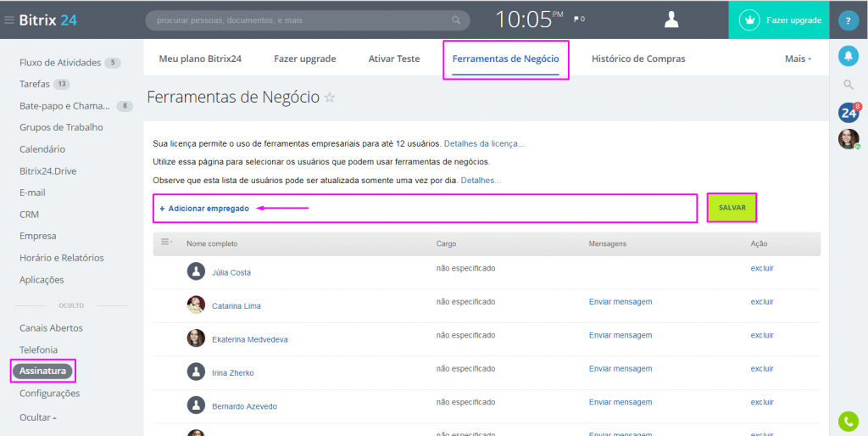This screenshot has height=436, width=868.
Task: Switch to Meu plano Bitrix24 tab
Action: point(200,59)
